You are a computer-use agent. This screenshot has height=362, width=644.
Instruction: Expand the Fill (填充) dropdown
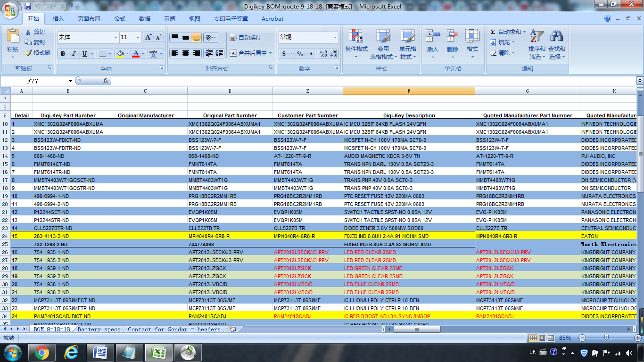point(513,42)
